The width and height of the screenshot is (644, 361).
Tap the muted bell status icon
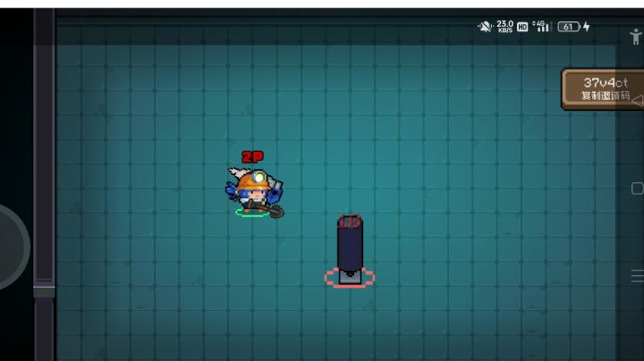pyautogui.click(x=485, y=27)
